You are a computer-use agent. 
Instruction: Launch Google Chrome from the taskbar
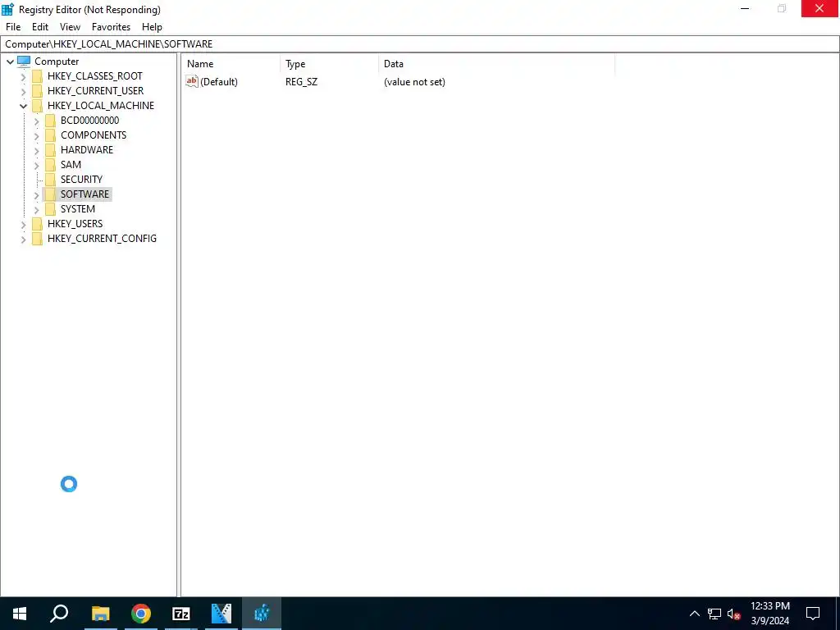[140, 614]
